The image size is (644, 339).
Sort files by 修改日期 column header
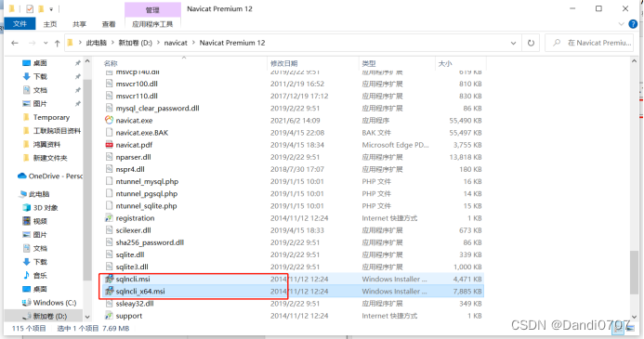[283, 63]
